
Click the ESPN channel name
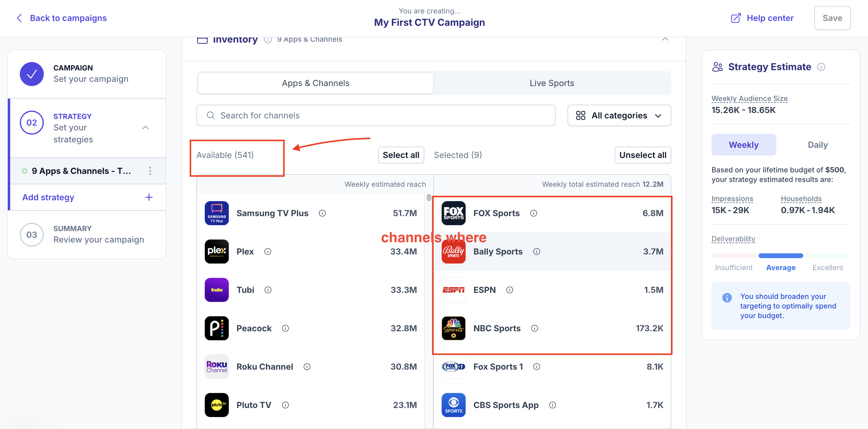click(484, 290)
